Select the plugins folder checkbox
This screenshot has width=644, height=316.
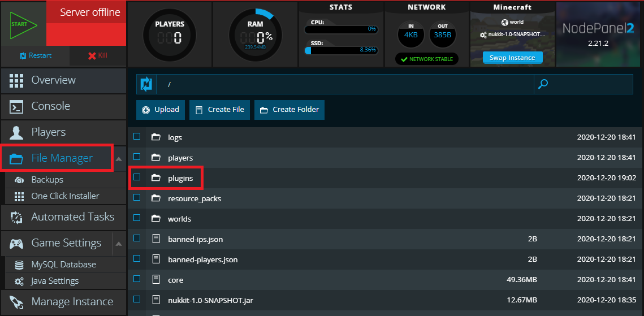(137, 178)
